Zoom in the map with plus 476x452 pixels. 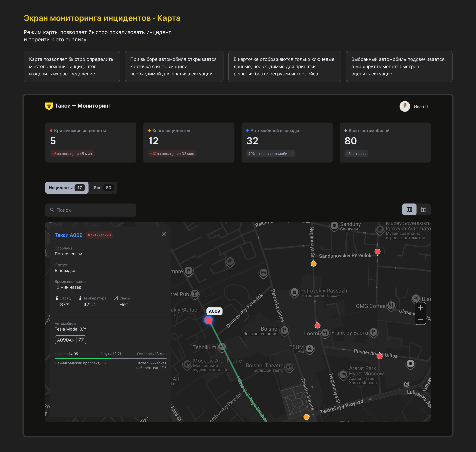pyautogui.click(x=420, y=308)
